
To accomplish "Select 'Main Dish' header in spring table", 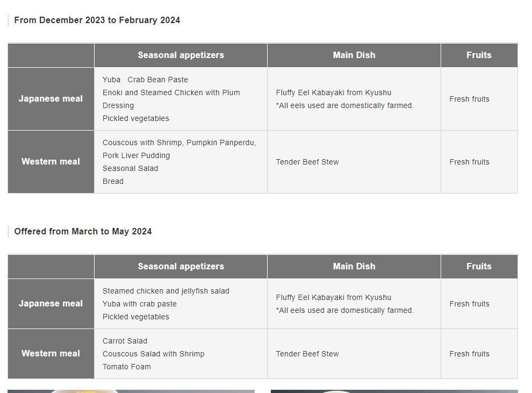I will 354,267.
